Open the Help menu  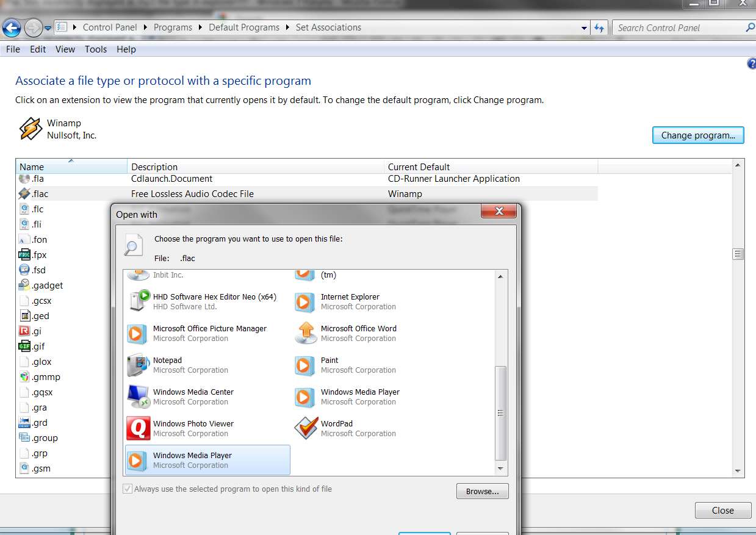point(126,49)
